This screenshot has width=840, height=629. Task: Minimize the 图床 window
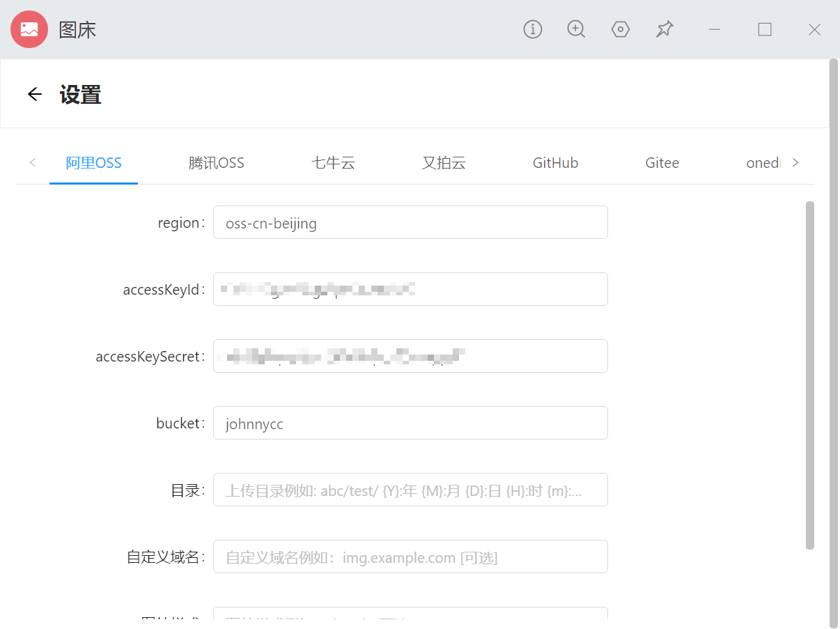click(715, 29)
